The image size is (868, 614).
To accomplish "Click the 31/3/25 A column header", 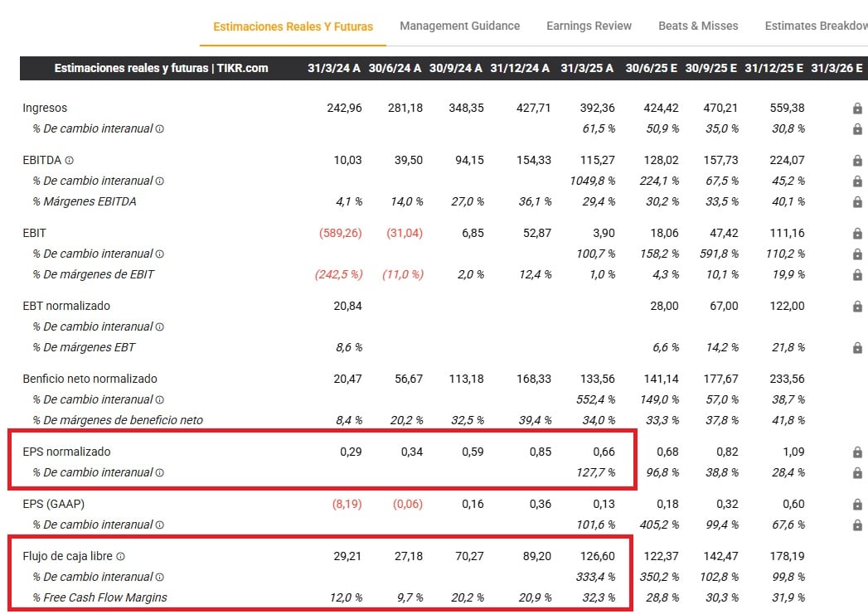I will pyautogui.click(x=587, y=68).
